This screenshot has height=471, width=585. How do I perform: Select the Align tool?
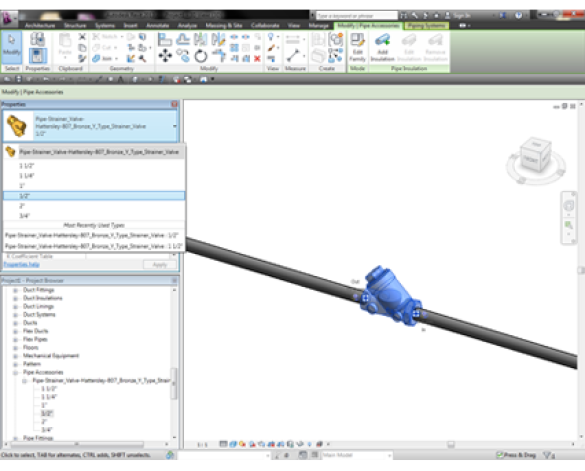[165, 40]
